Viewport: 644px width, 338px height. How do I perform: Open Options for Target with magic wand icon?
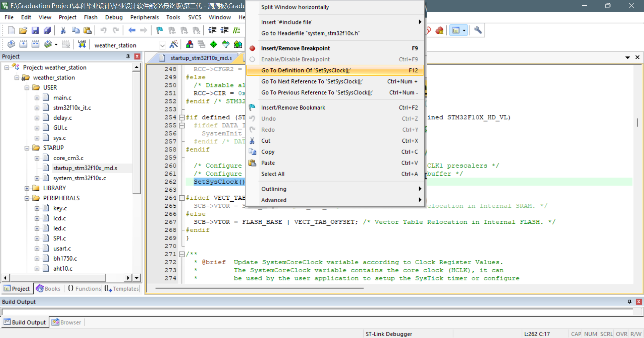coord(174,44)
